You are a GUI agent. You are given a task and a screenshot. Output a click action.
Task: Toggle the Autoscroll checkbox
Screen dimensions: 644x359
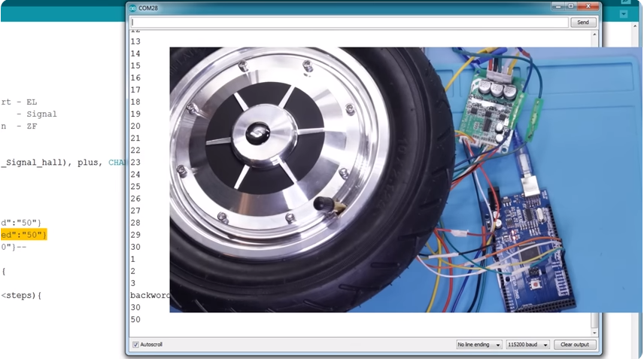pyautogui.click(x=136, y=345)
